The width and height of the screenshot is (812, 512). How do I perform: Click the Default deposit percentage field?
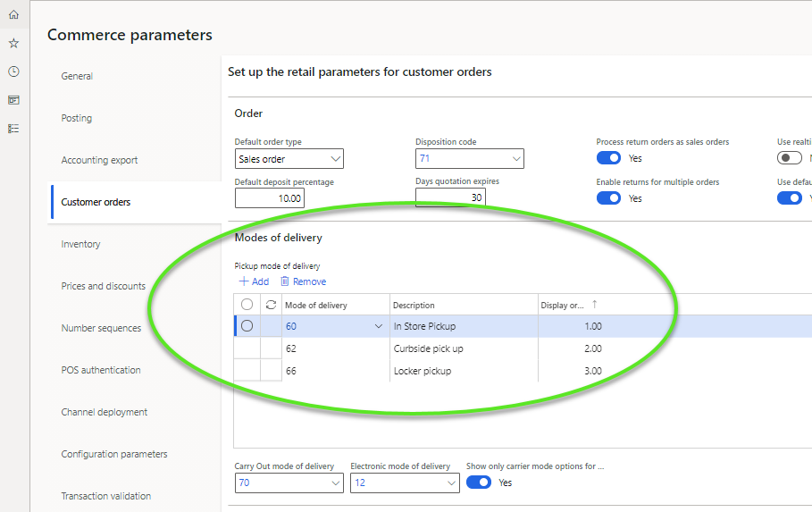click(x=270, y=197)
